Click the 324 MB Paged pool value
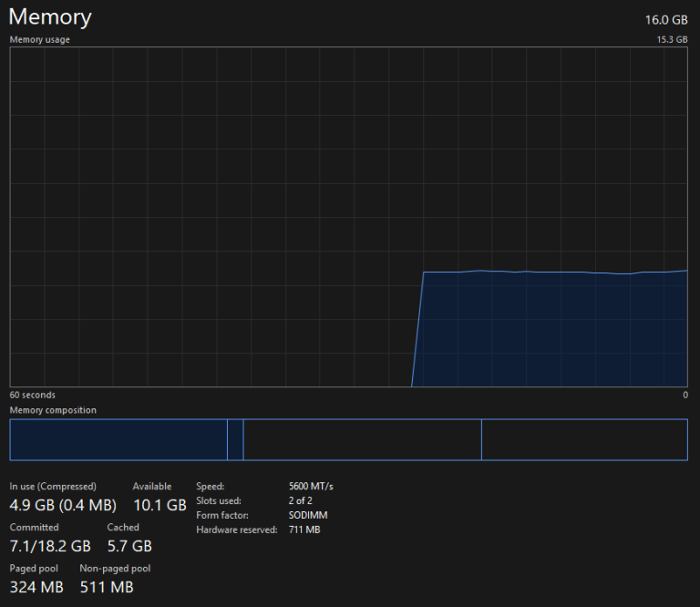 36,587
